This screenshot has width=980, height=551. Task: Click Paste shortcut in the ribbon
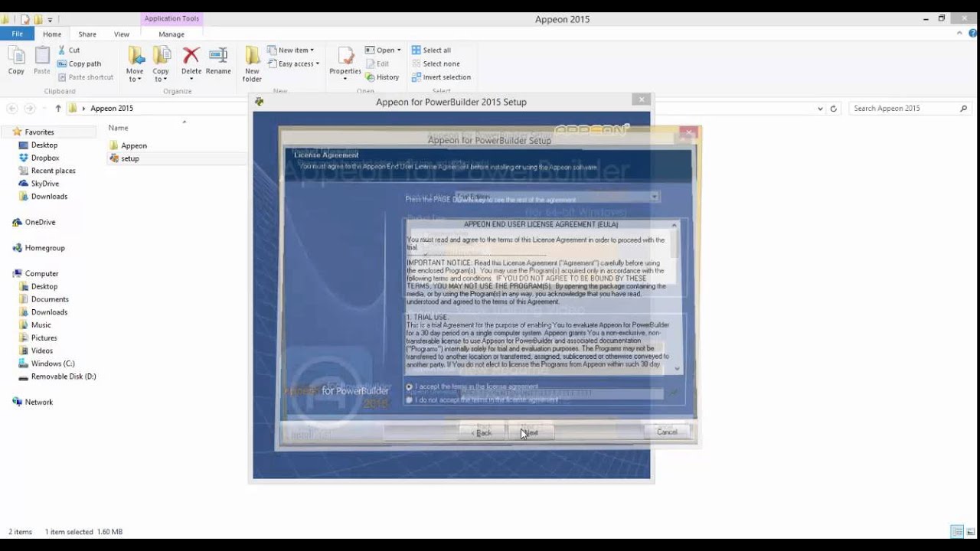86,77
